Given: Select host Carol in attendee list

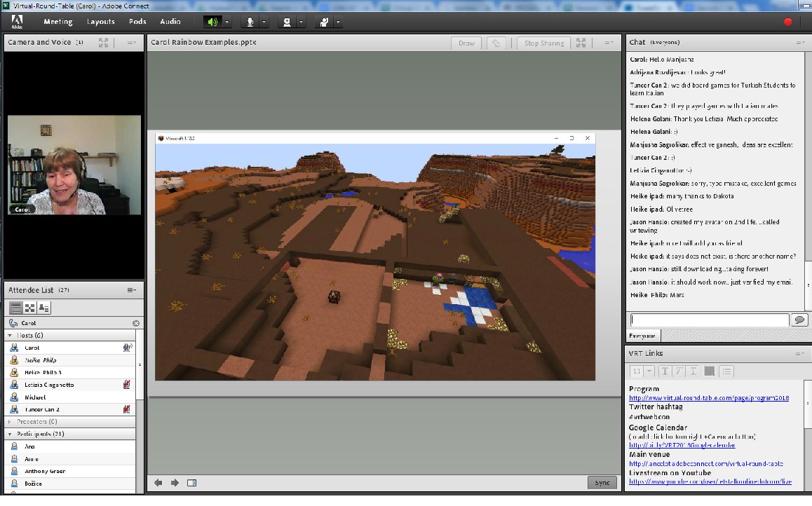Looking at the screenshot, I should tap(70, 348).
